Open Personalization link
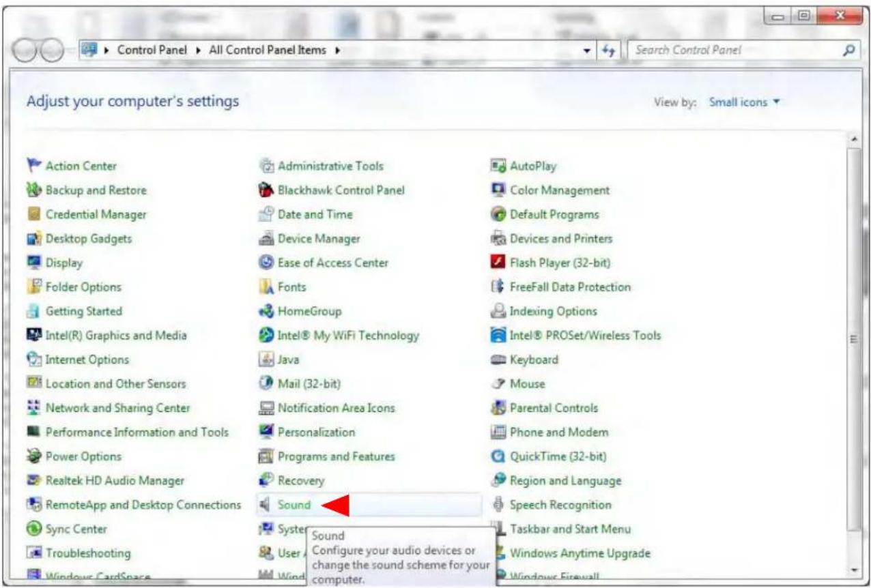871x588 pixels. click(316, 432)
